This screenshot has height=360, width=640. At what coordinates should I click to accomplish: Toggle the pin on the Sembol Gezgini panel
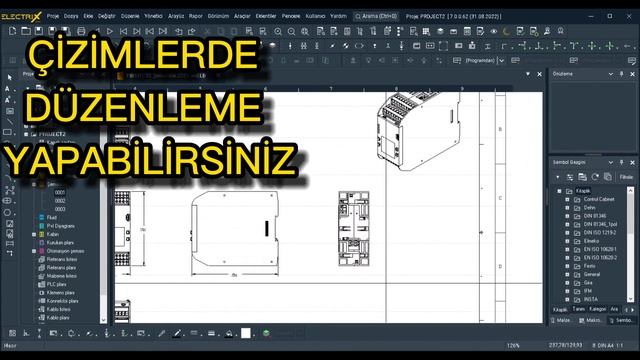coord(622,162)
